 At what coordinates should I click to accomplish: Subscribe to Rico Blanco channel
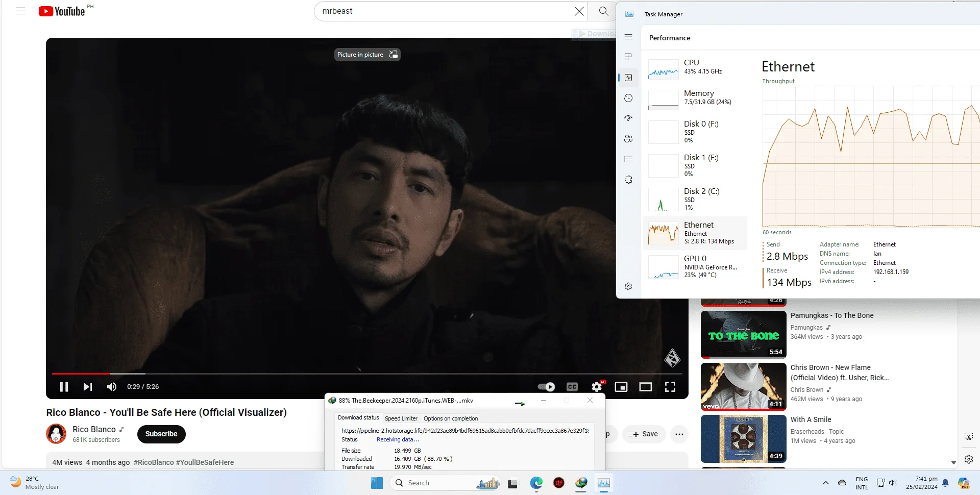click(161, 434)
